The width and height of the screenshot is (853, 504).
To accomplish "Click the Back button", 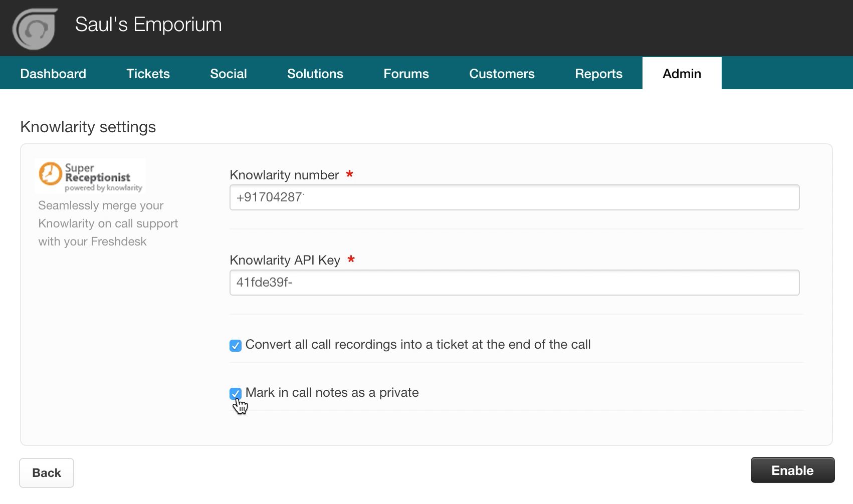I will 47,473.
